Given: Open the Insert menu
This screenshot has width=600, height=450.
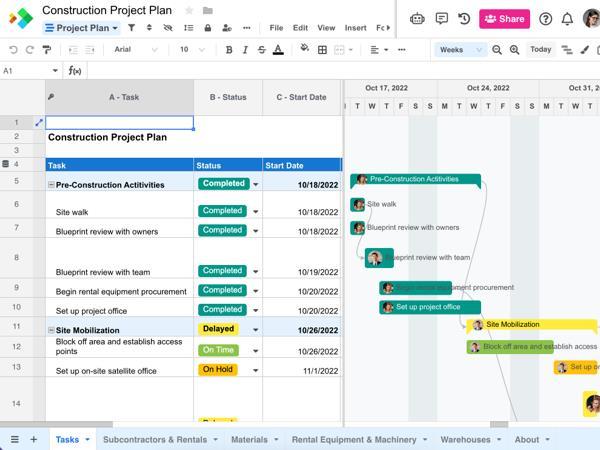Looking at the screenshot, I should (355, 28).
